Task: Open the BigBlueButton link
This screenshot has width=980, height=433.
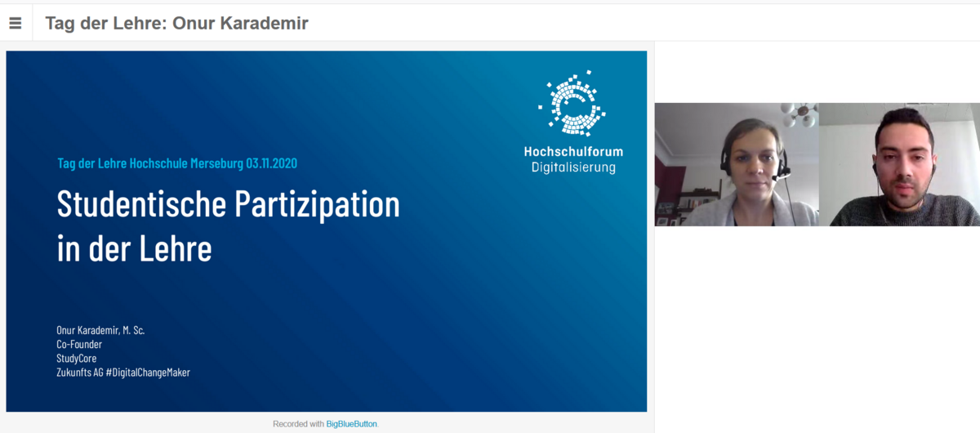Action: pos(351,424)
